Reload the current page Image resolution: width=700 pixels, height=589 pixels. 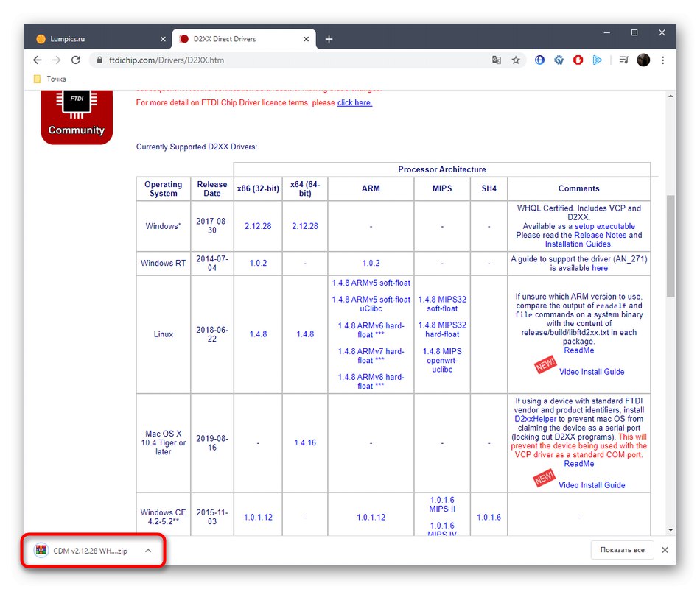pyautogui.click(x=76, y=60)
